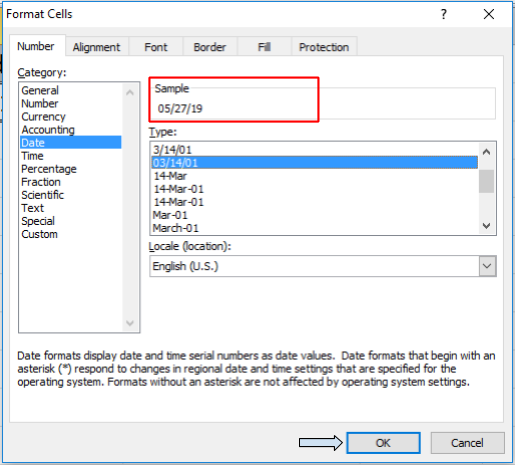The height and width of the screenshot is (465, 515).
Task: Click the help question mark icon
Action: [x=443, y=14]
